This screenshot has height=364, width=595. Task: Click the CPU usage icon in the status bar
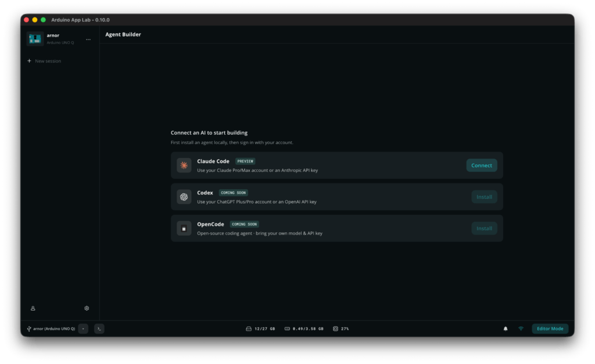(x=335, y=329)
